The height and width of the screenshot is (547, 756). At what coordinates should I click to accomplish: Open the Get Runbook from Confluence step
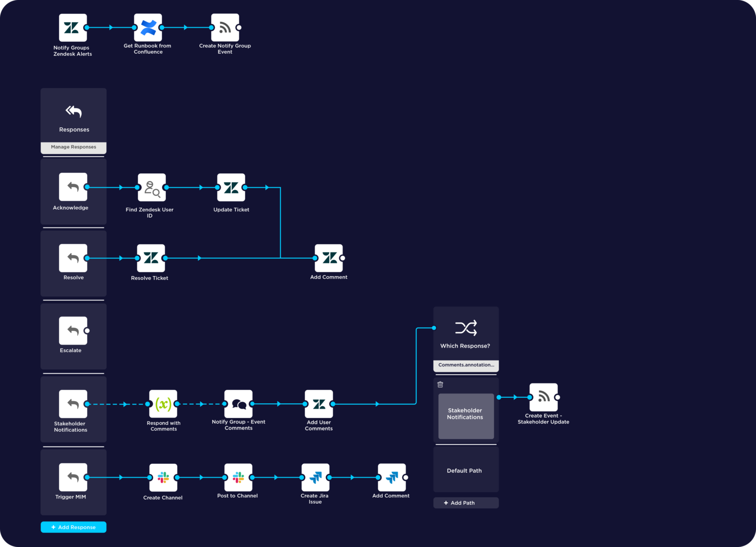tap(148, 27)
